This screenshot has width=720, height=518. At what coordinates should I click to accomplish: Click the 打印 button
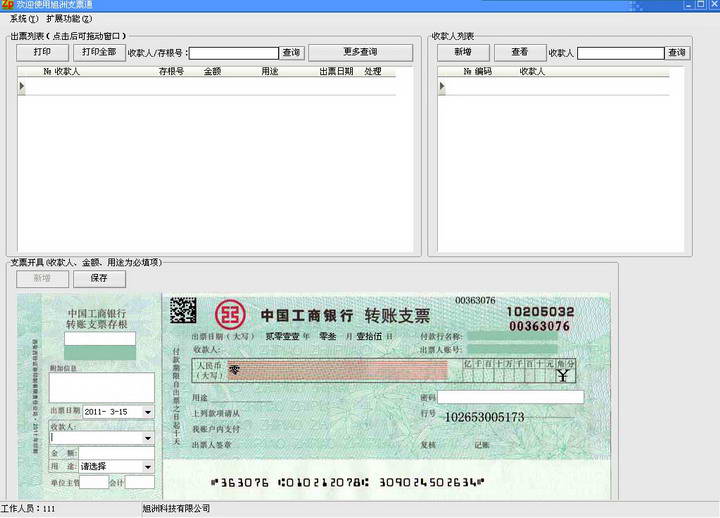[x=42, y=52]
